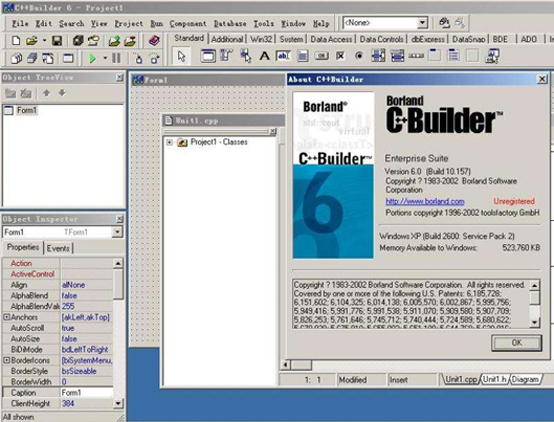Click the Pause debugger icon
554x422 pixels.
pos(116,58)
